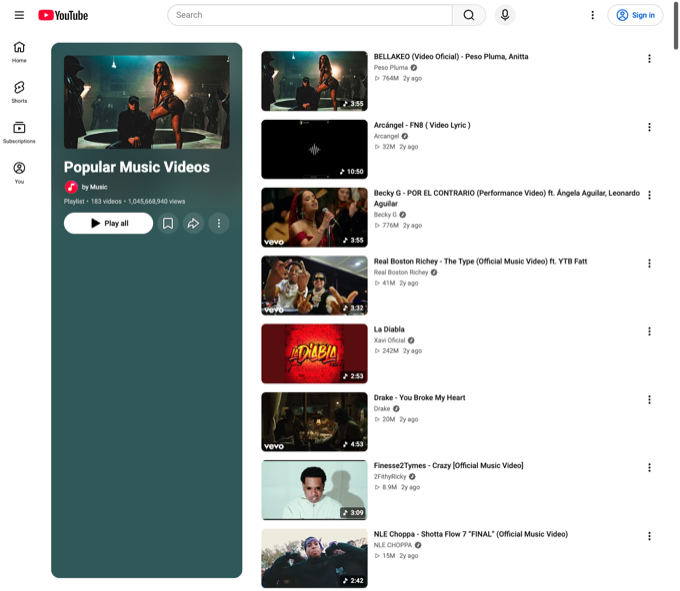This screenshot has width=680, height=591.
Task: Open more options for BELLAKEO video
Action: (649, 59)
